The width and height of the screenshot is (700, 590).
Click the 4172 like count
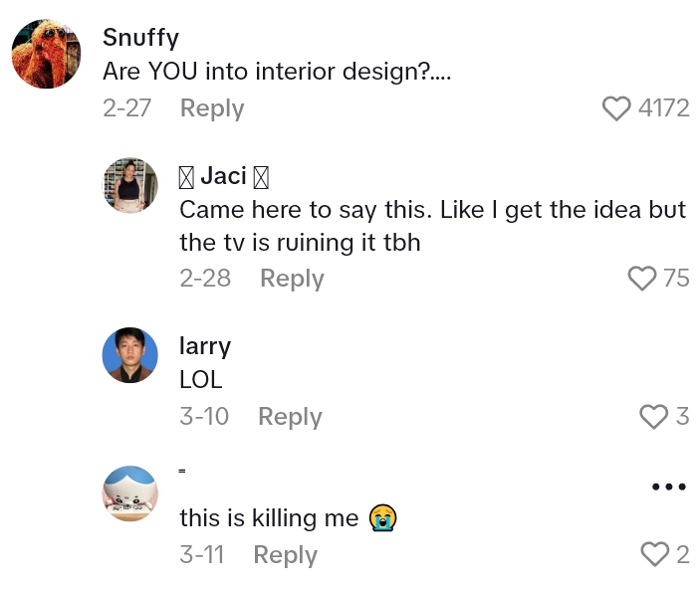click(x=663, y=108)
